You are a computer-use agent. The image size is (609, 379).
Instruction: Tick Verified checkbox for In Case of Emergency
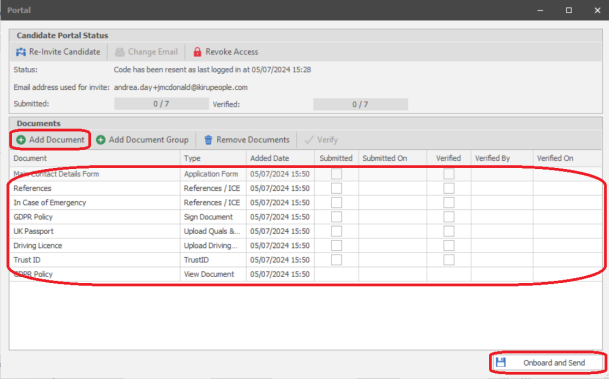click(x=449, y=203)
